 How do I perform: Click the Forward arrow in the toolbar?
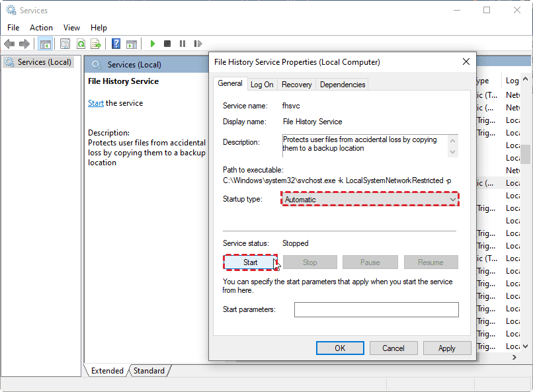click(24, 44)
